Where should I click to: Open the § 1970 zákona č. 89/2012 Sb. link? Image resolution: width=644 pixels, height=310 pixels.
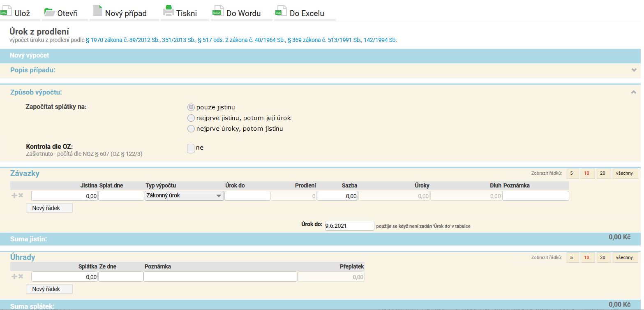click(141, 40)
